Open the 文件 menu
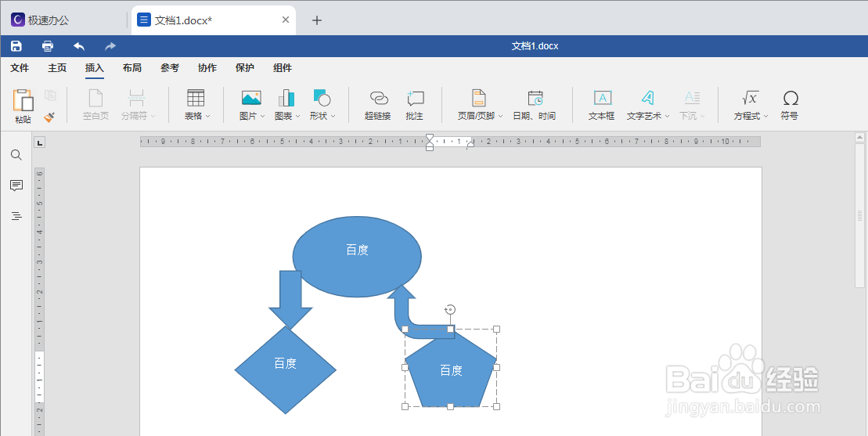The image size is (868, 436). coord(20,68)
